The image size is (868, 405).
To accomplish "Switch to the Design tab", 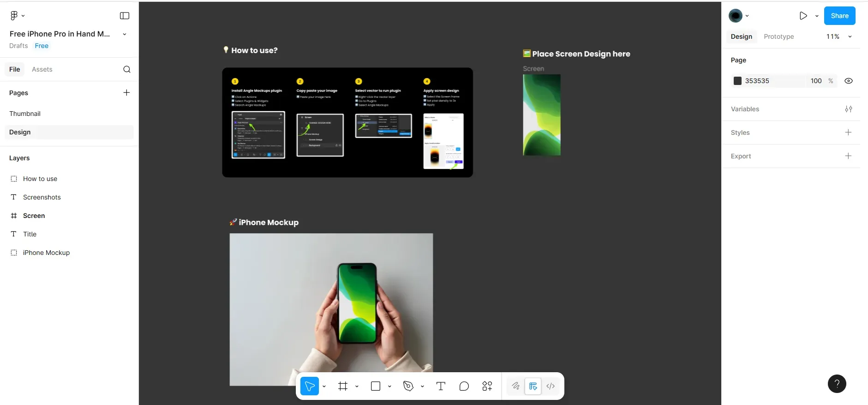I will pyautogui.click(x=742, y=36).
